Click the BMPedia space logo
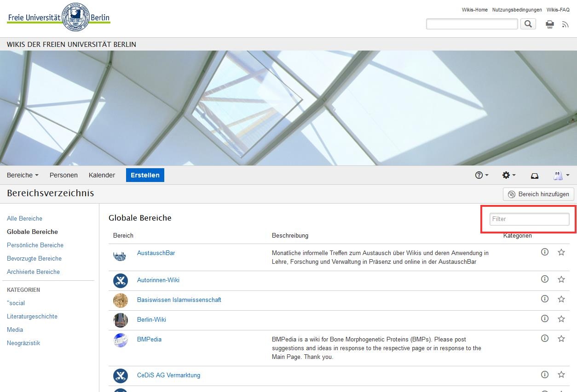This screenshot has width=577, height=392. pos(121,340)
